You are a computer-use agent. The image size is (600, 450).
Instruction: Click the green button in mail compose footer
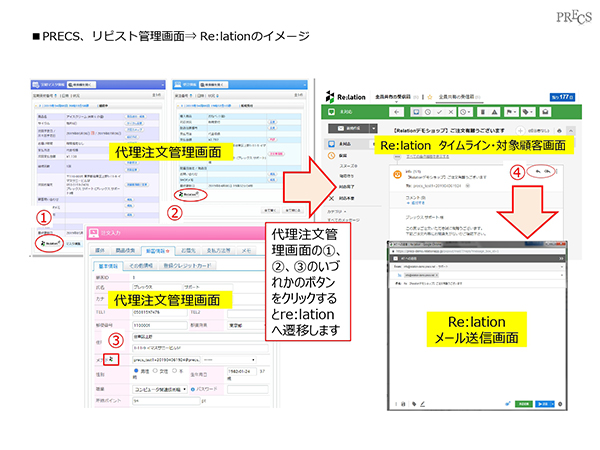click(523, 404)
